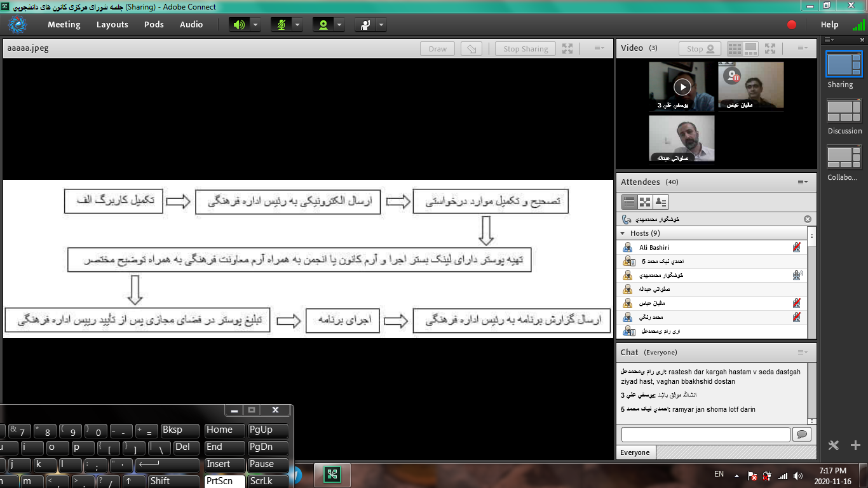Image resolution: width=868 pixels, height=488 pixels.
Task: Switch video pod to filmstrip layout
Action: coord(751,49)
